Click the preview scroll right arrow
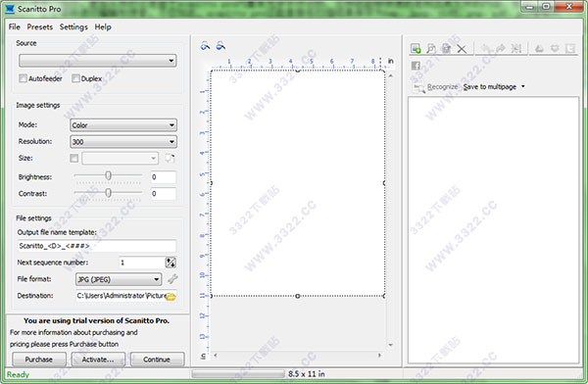The image size is (588, 384). [x=379, y=355]
